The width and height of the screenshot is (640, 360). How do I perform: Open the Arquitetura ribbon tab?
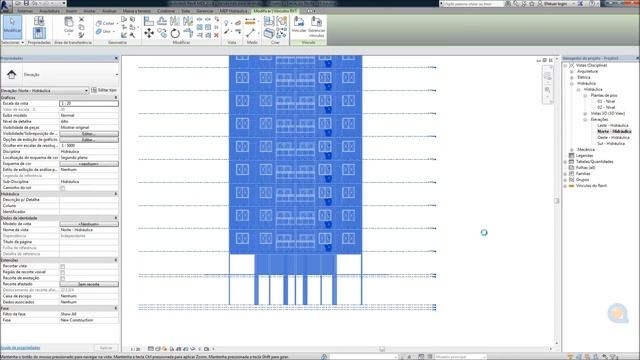pyautogui.click(x=49, y=11)
